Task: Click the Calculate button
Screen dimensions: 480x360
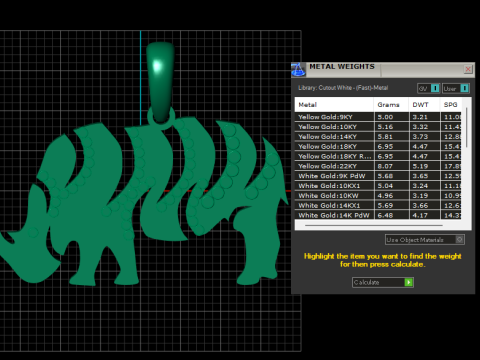Action: [383, 282]
